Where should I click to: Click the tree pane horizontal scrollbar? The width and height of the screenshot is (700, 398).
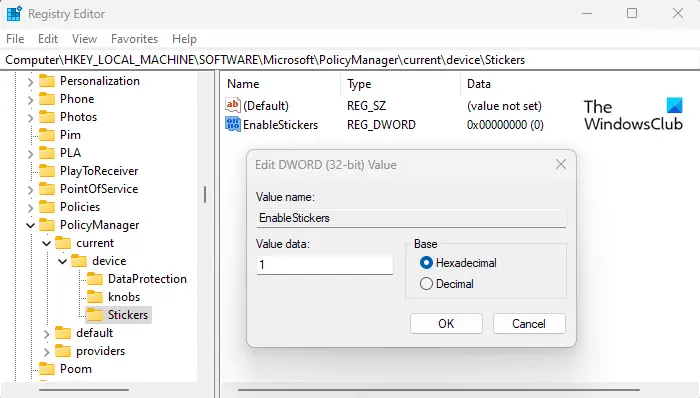(84, 390)
